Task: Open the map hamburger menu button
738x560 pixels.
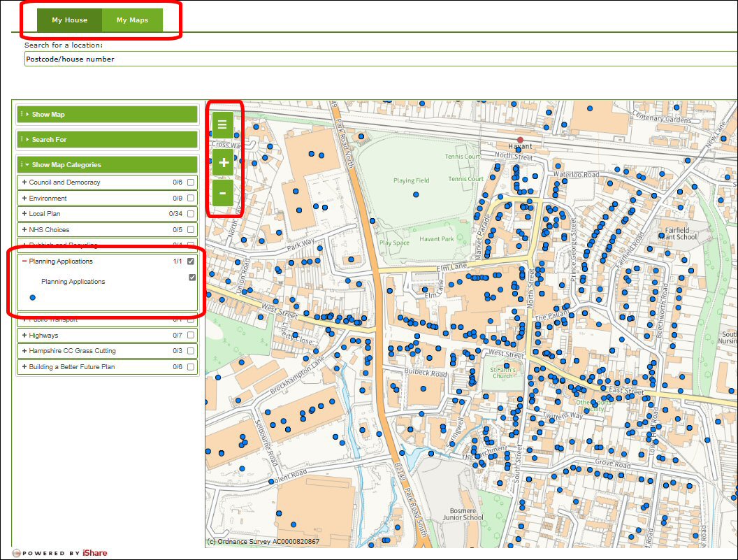Action: click(223, 124)
